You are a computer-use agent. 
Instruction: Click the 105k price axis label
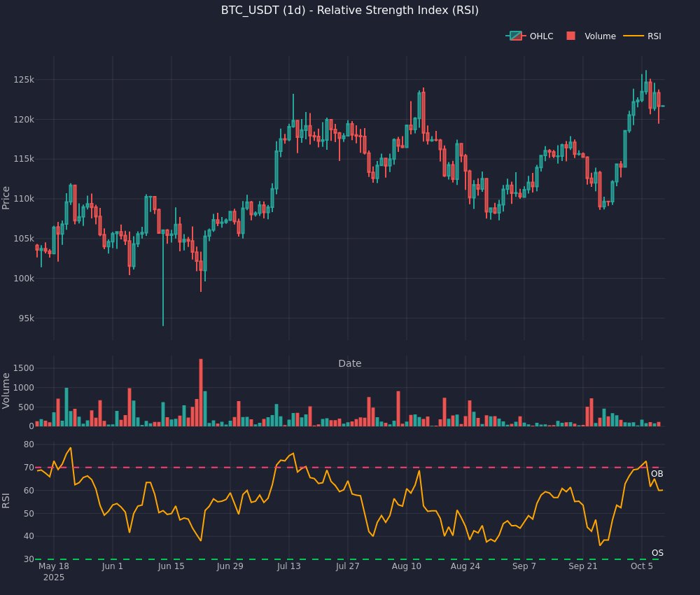24,239
